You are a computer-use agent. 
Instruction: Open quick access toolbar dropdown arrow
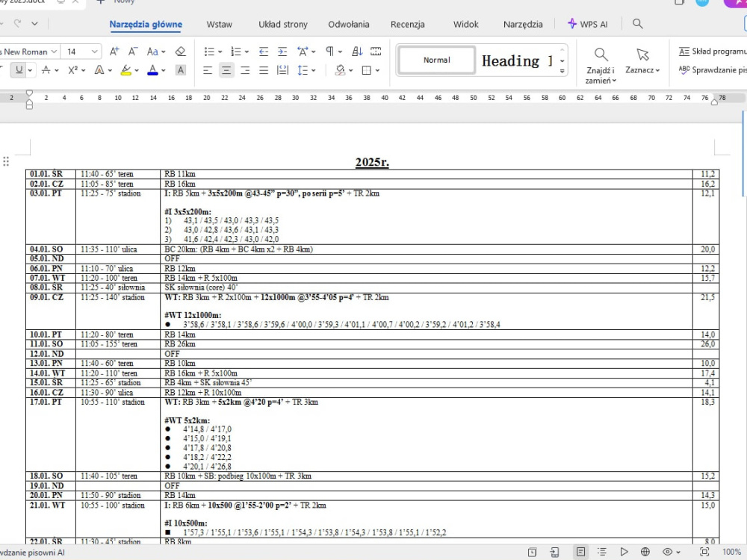35,23
